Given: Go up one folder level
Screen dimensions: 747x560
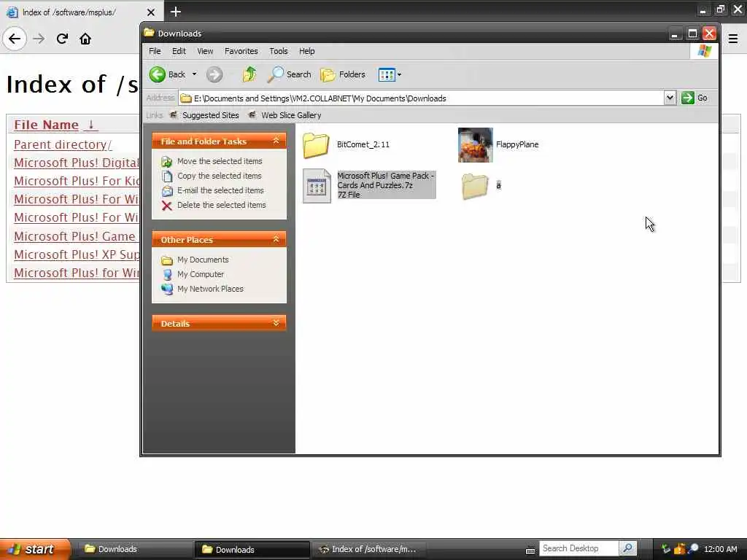Looking at the screenshot, I should 249,74.
